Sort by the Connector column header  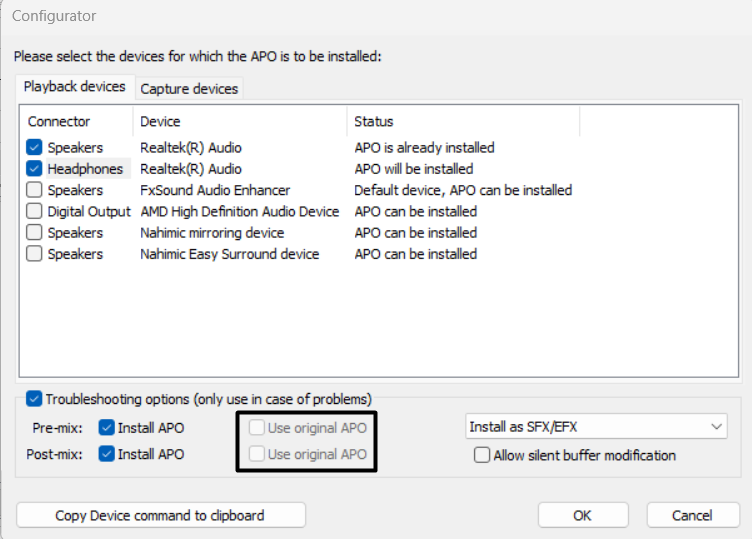[x=59, y=121]
